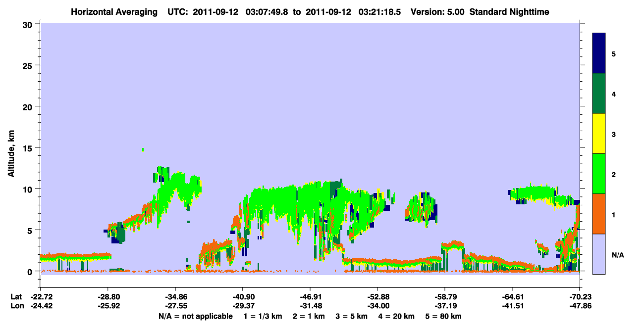Click the latitude value -40.90
The height and width of the screenshot is (330, 644).
pyautogui.click(x=243, y=297)
